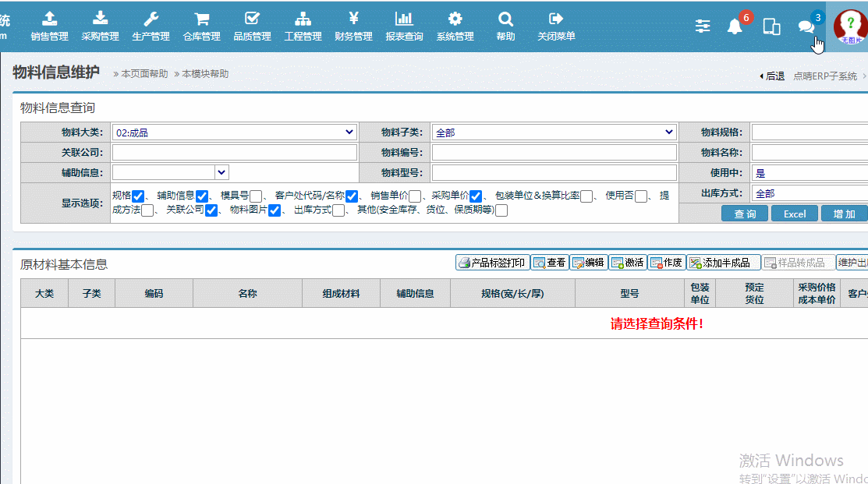868x484 pixels.
Task: Expand the 物料子类 dropdown
Action: tap(554, 132)
